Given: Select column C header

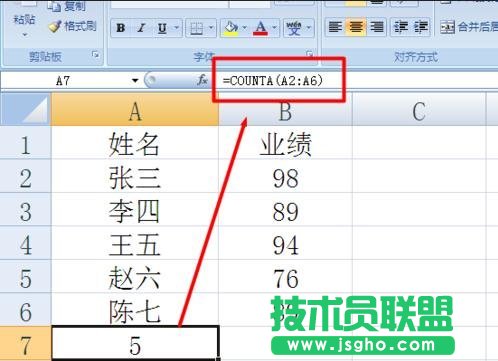Looking at the screenshot, I should (419, 110).
